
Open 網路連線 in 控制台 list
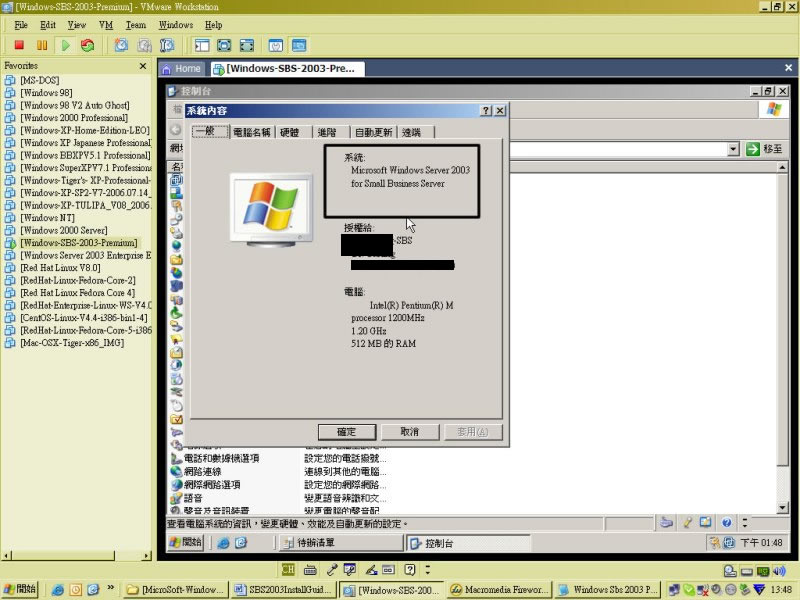(203, 471)
